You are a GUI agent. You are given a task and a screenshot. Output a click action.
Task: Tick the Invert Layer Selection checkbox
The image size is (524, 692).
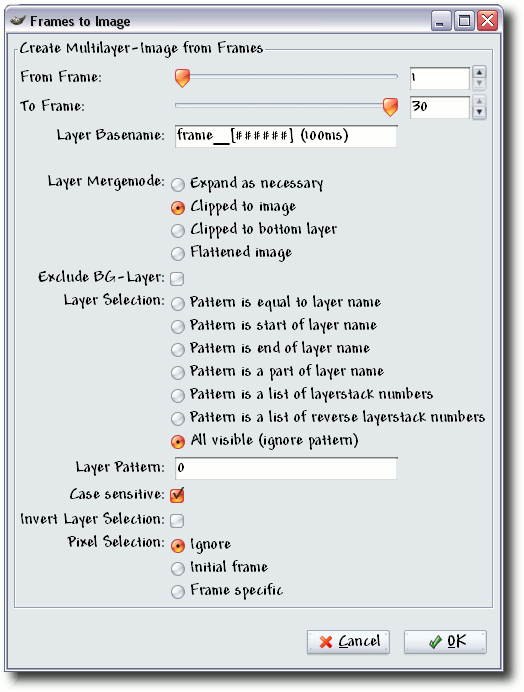(x=177, y=520)
